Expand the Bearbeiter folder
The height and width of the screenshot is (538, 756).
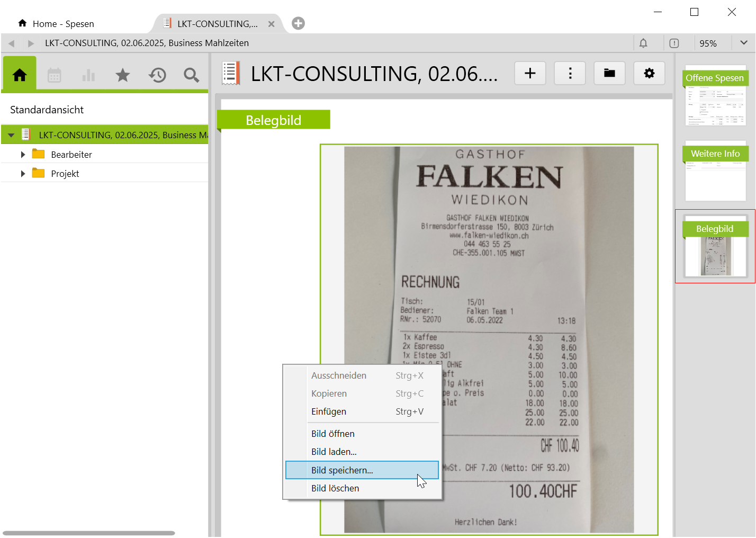click(x=23, y=155)
